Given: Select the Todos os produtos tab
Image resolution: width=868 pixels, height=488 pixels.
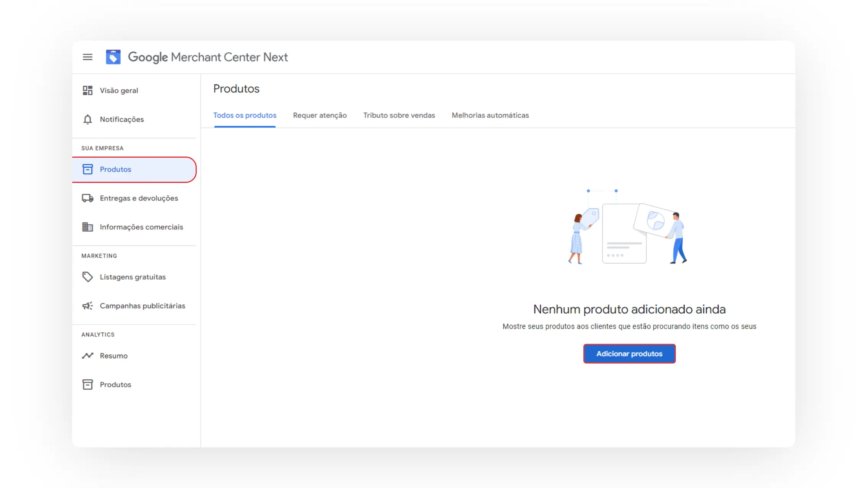Looking at the screenshot, I should coord(245,115).
